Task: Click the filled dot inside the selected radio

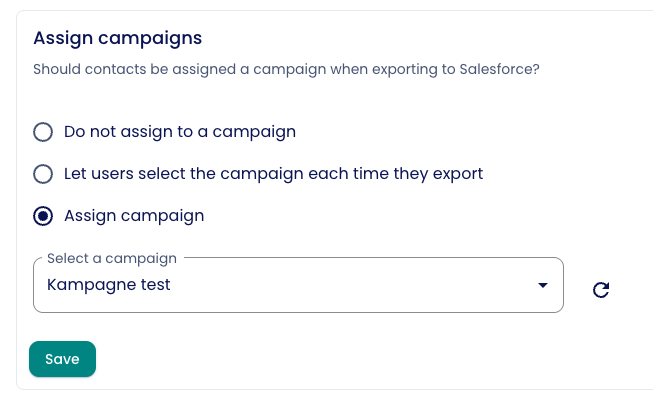Action: click(43, 216)
